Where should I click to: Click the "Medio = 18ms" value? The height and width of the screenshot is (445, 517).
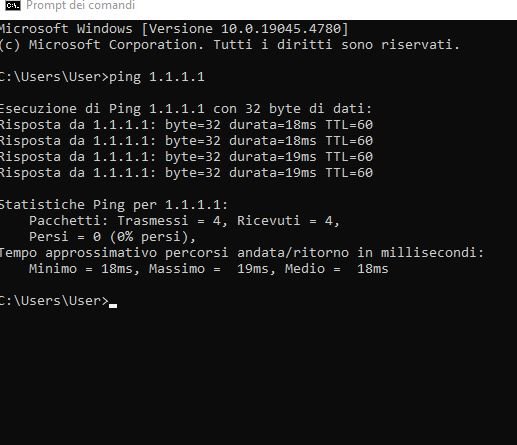pyautogui.click(x=337, y=269)
